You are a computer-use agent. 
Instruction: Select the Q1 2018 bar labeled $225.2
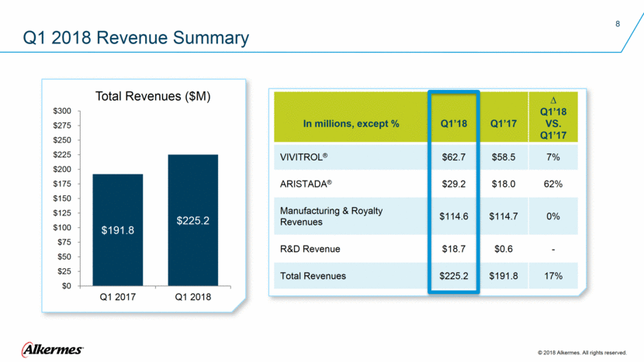pos(193,220)
